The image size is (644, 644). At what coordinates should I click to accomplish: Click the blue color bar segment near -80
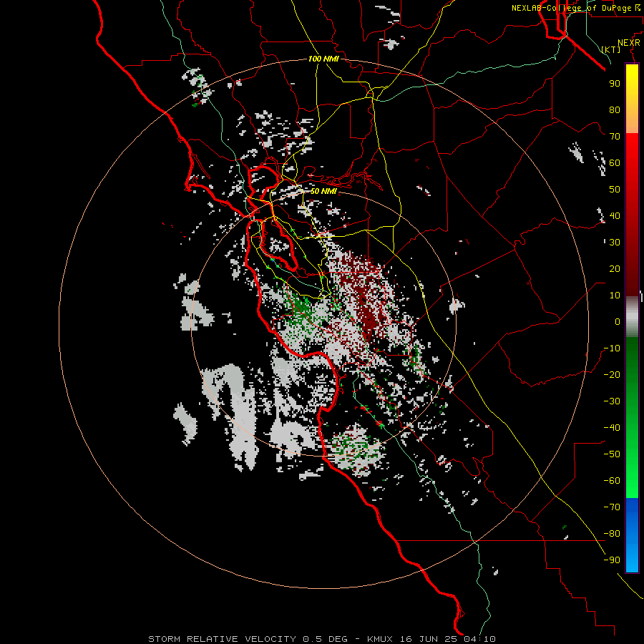coord(632,534)
